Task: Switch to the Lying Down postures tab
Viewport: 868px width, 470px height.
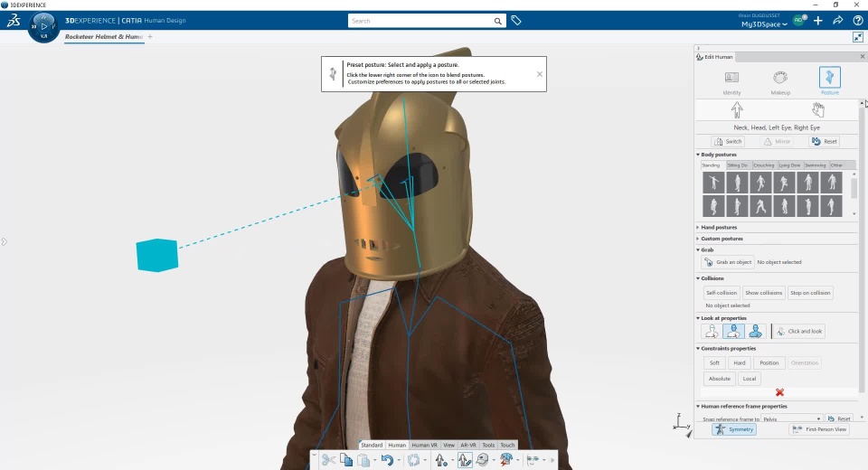Action: coord(789,165)
